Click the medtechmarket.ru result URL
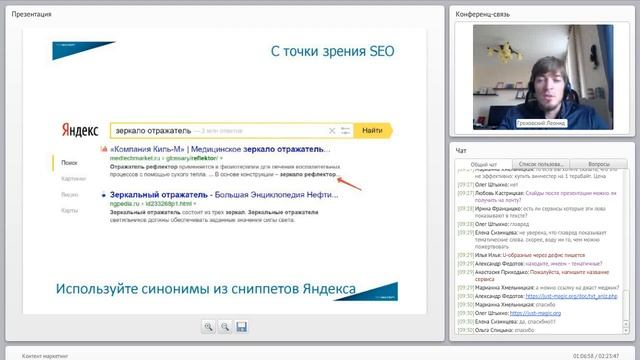640x360 pixels. [164, 158]
